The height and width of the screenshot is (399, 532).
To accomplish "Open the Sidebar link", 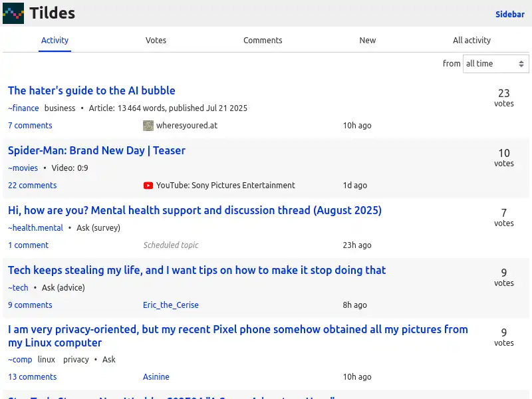I will (509, 14).
